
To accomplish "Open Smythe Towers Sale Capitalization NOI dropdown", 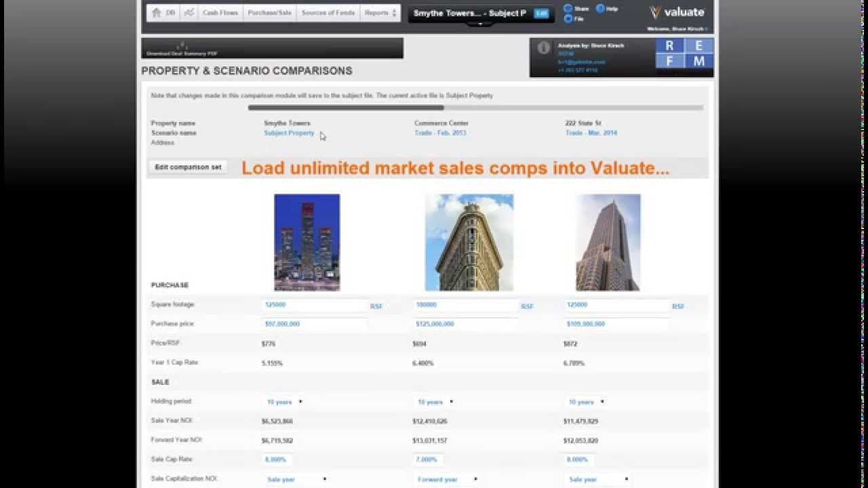I will tap(296, 479).
